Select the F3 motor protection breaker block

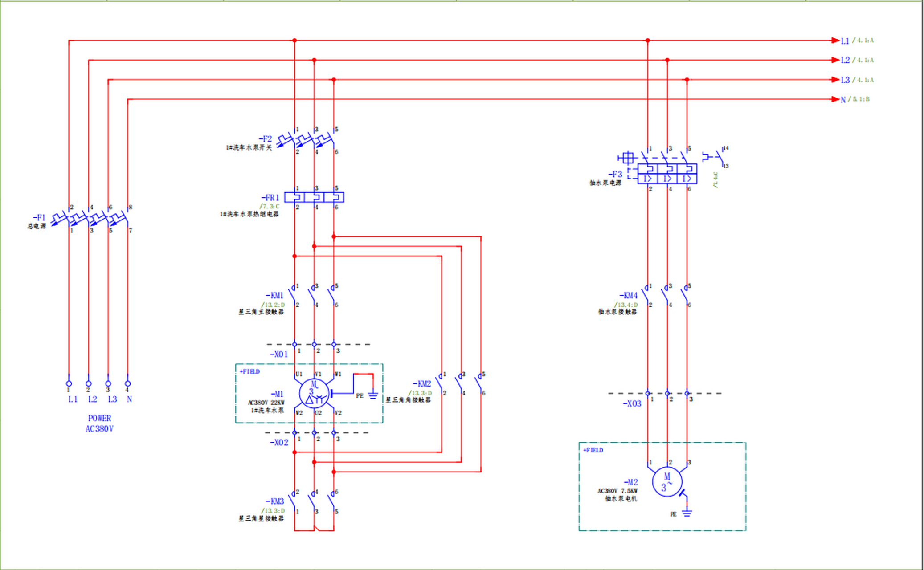coord(667,174)
